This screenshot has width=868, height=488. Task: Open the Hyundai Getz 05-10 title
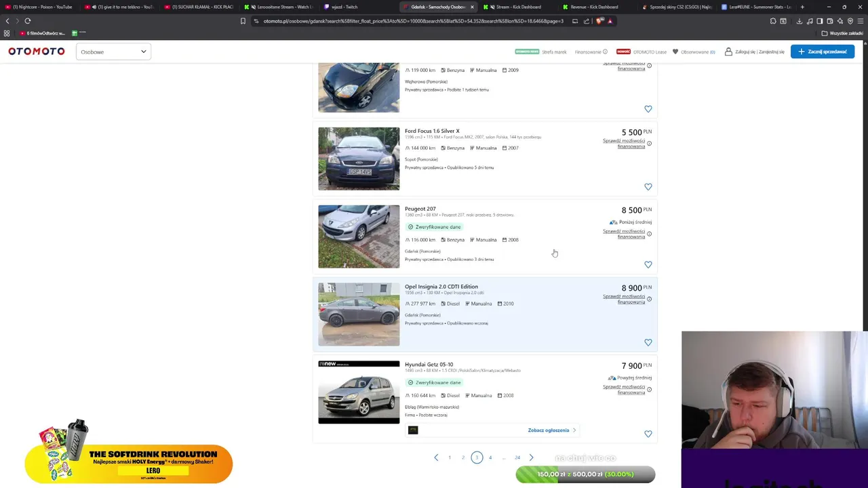click(x=429, y=365)
